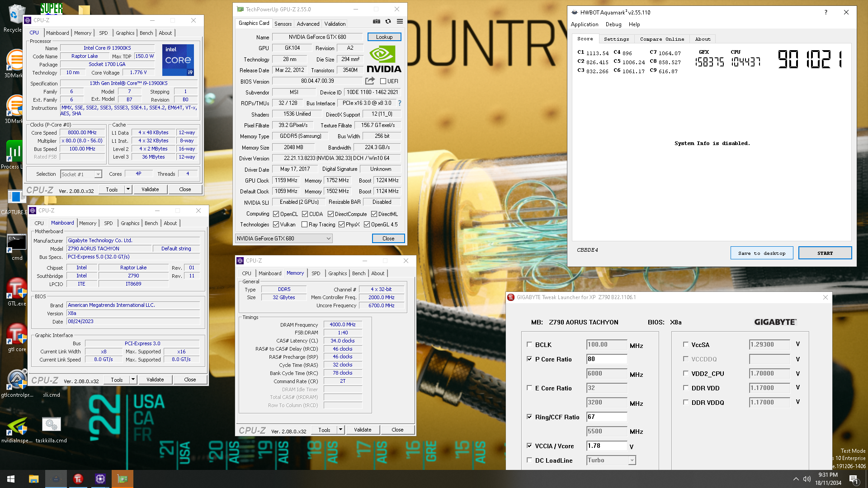Toggle the CUDA checkbox
Screen dimensions: 868x488
pyautogui.click(x=305, y=214)
